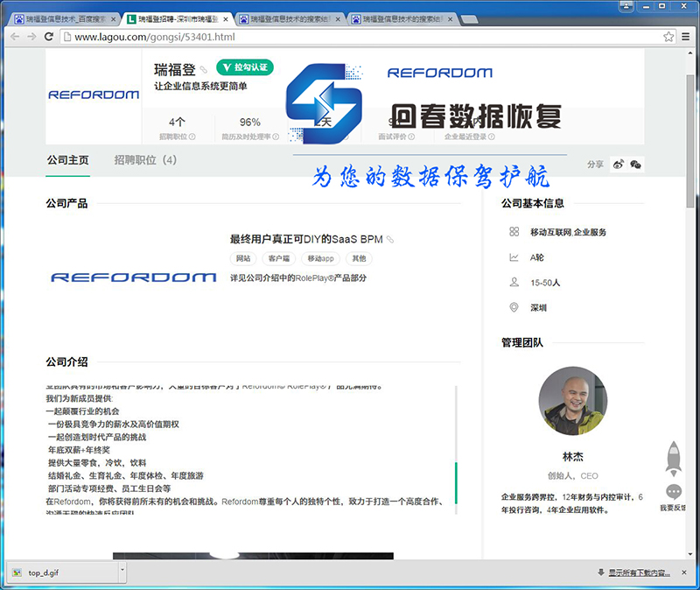700x590 pixels.
Task: Share to WeChat via its icon
Action: coord(636,164)
